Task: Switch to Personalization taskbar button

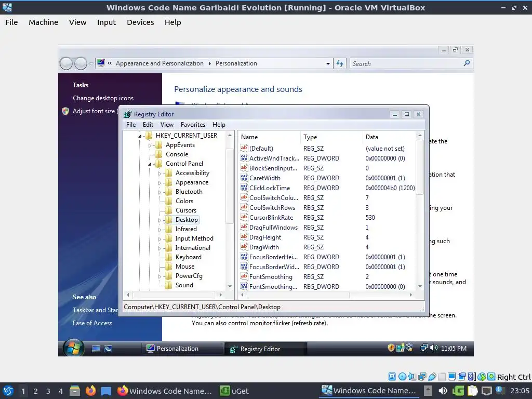Action: tap(182, 349)
